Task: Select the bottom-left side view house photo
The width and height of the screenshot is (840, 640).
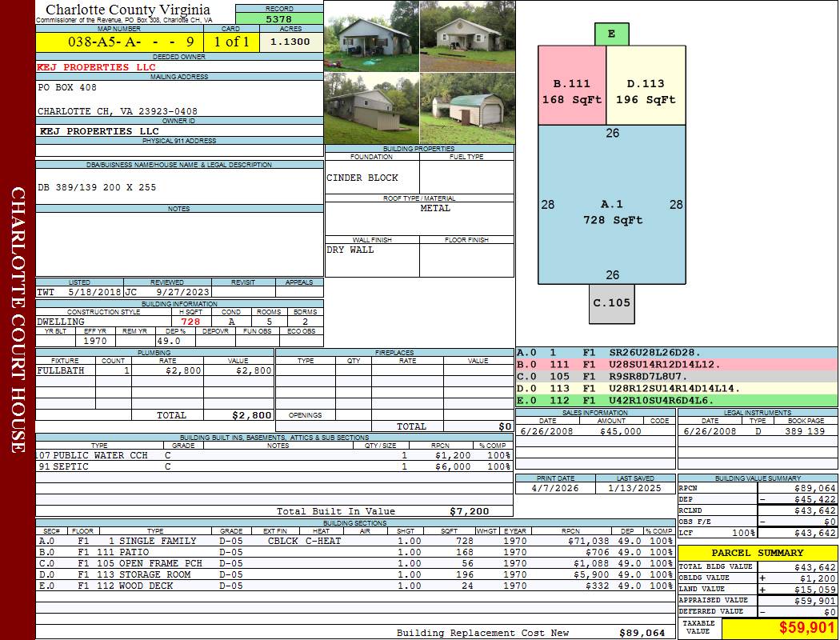Action: 371,109
